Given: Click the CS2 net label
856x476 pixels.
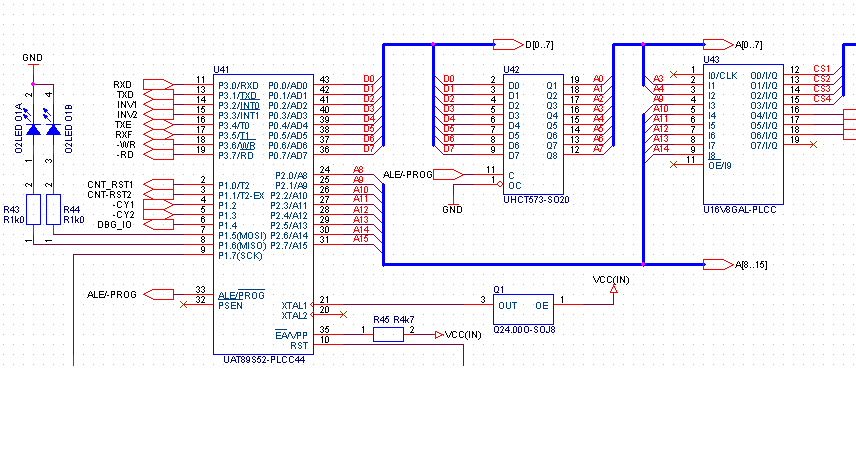Looking at the screenshot, I should tap(822, 79).
